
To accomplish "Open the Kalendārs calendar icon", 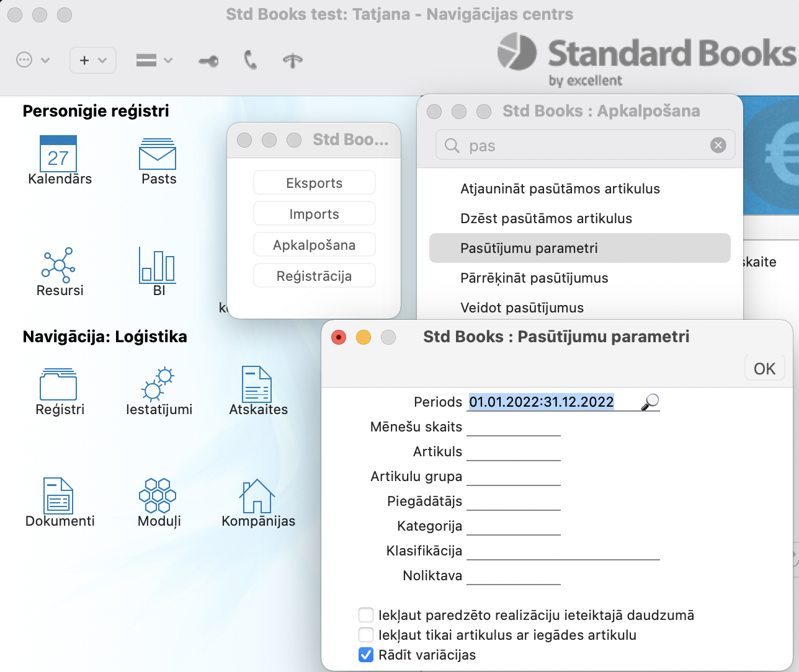I will click(58, 154).
